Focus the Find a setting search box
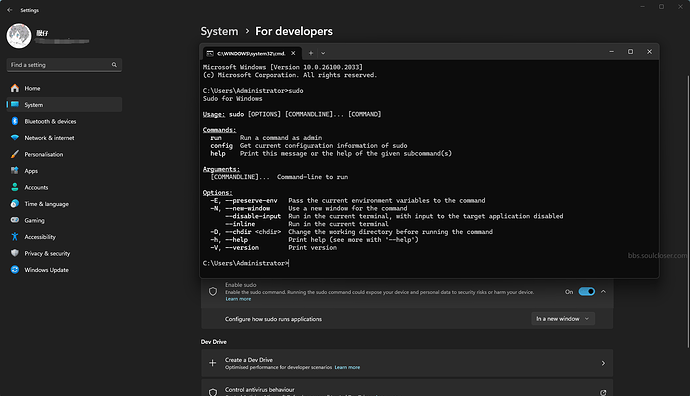Screen dimensions: 690x396 point(64,65)
